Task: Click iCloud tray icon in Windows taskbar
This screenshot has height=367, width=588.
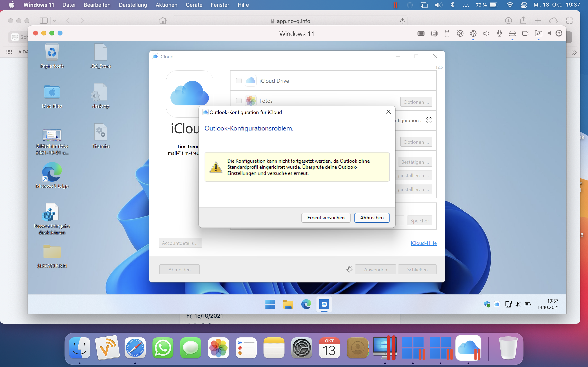Action: click(x=497, y=304)
